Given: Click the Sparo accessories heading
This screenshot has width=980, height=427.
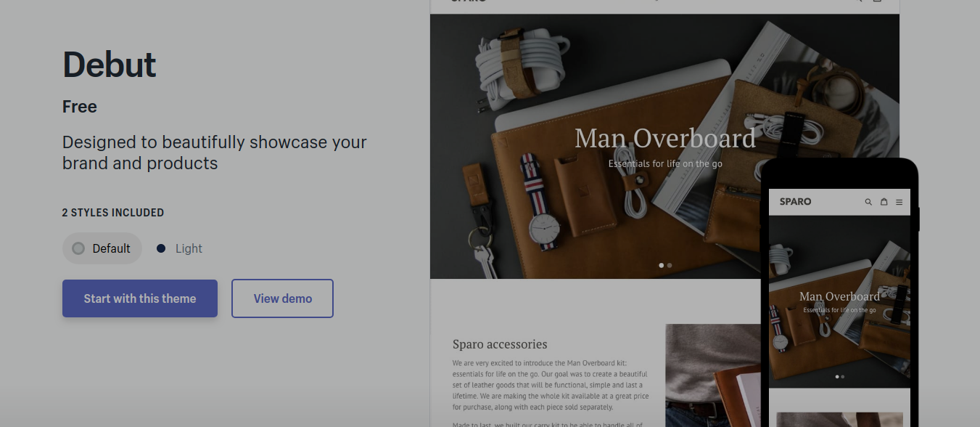Looking at the screenshot, I should pyautogui.click(x=500, y=344).
